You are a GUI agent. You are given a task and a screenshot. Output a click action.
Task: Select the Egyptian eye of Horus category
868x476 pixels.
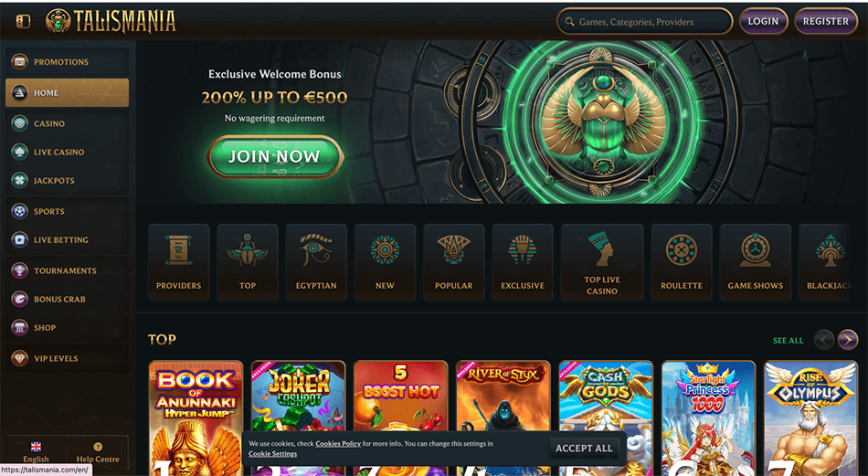click(x=316, y=262)
